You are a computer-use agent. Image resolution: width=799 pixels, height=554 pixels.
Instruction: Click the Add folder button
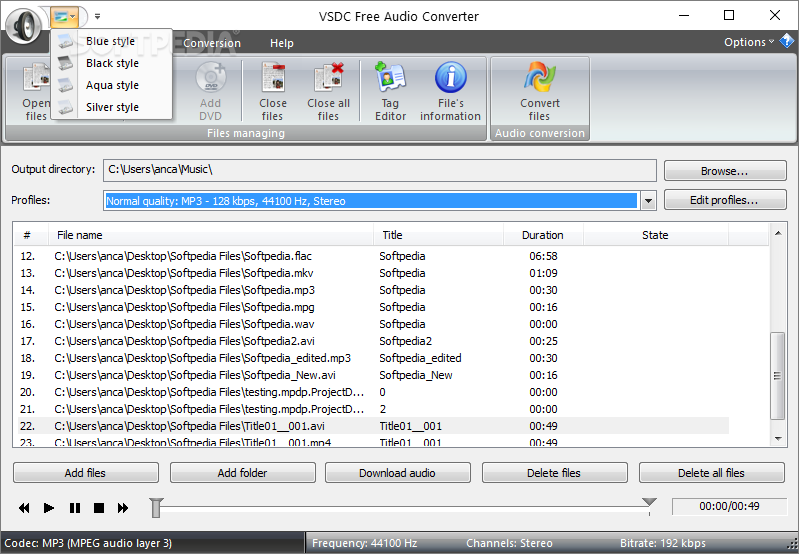point(243,473)
